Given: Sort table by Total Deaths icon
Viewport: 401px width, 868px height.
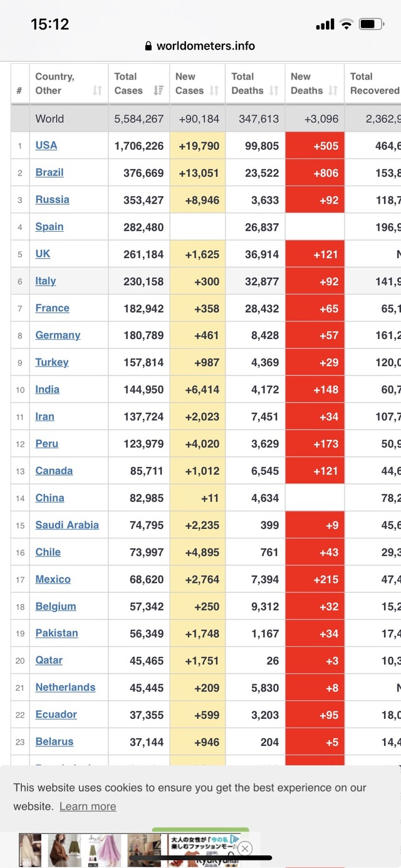Looking at the screenshot, I should (274, 91).
